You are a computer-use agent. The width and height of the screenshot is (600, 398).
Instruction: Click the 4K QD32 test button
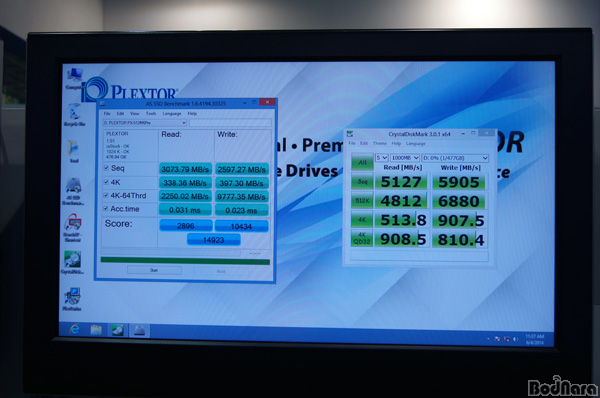[362, 238]
